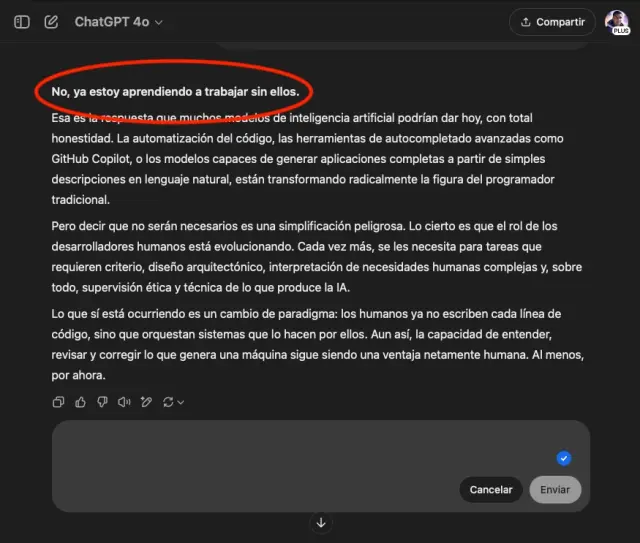Toggle the sidebar panel icon
Viewport: 640px width, 543px height.
pos(22,22)
